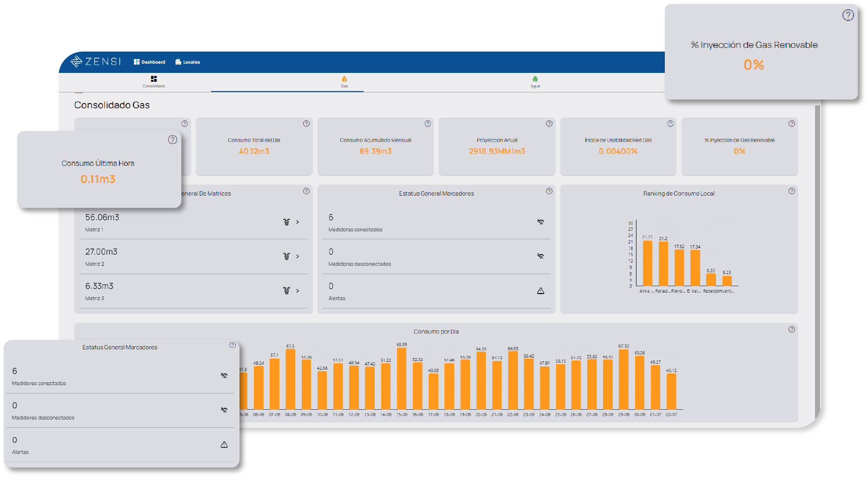Switch to the Agua tab
This screenshot has width=868, height=478.
click(535, 82)
